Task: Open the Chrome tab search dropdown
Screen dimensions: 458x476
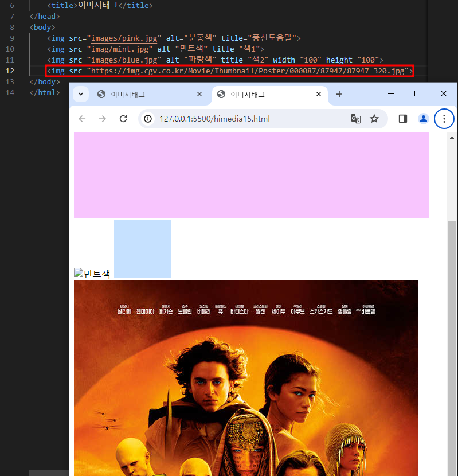Action: (81, 94)
